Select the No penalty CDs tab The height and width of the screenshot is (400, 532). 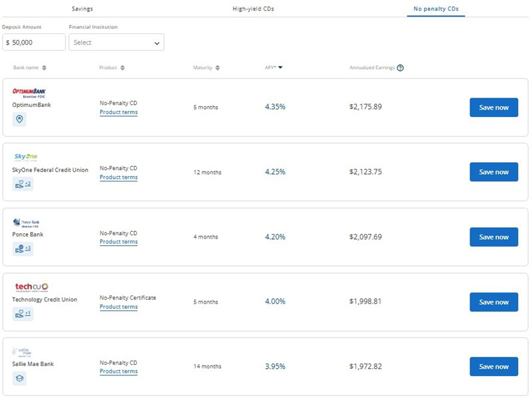pyautogui.click(x=436, y=9)
